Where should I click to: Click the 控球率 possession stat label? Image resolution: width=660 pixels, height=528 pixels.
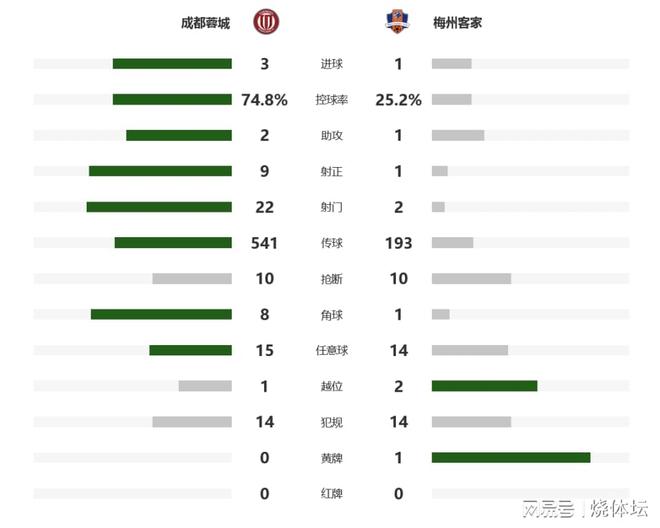[331, 100]
